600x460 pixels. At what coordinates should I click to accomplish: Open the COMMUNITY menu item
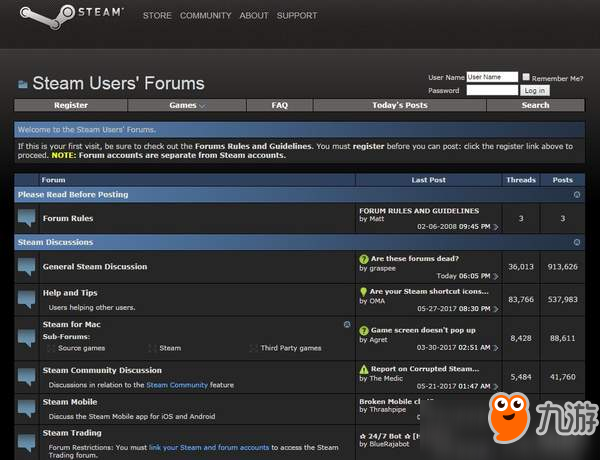point(205,16)
